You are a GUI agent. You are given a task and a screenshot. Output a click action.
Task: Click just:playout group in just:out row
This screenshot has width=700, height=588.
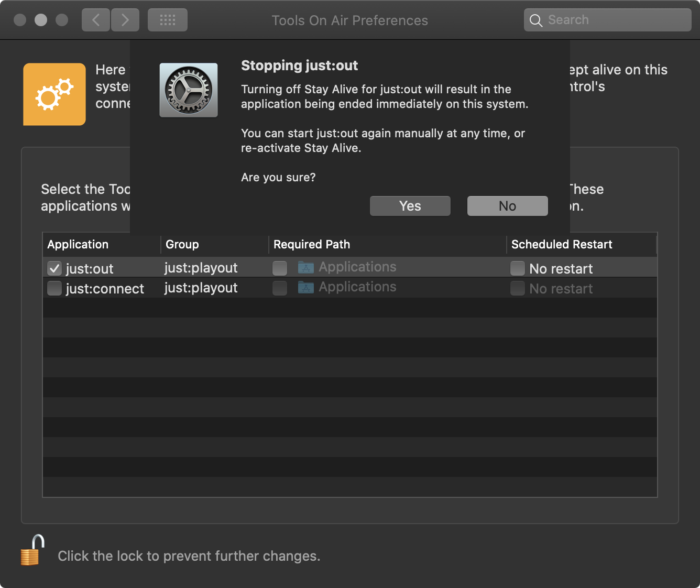click(x=201, y=268)
